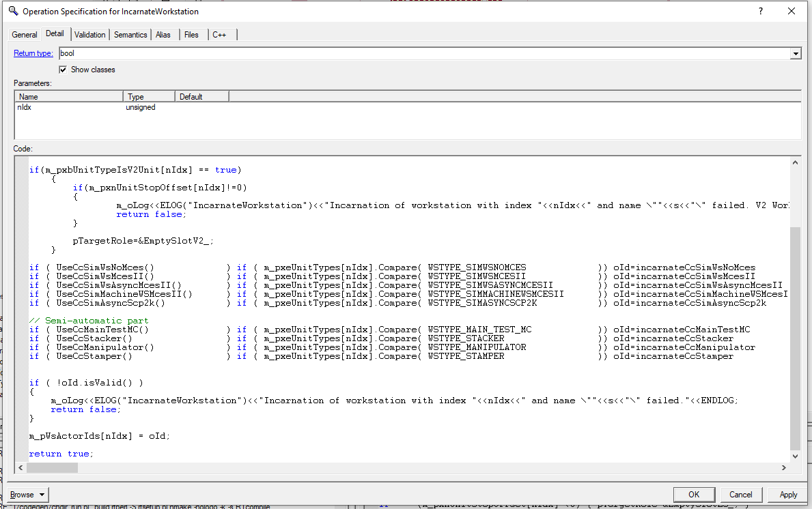Open the C++ tab
Image resolution: width=812 pixels, height=509 pixels.
(x=219, y=34)
